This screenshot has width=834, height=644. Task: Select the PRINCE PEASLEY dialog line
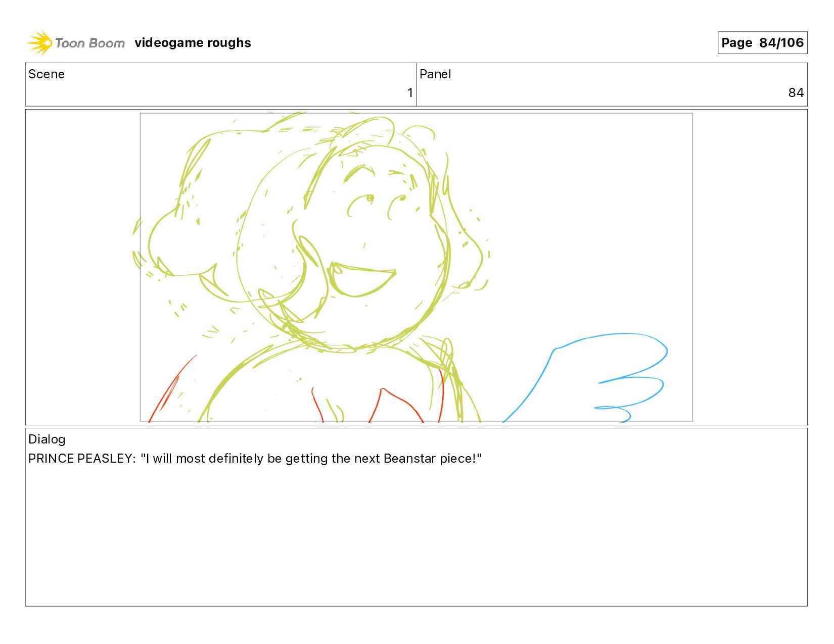[255, 459]
